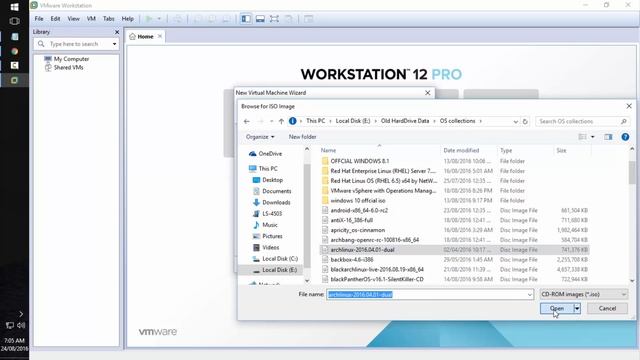This screenshot has height=360, width=640.
Task: Go up one folder level arrow
Action: (281, 121)
